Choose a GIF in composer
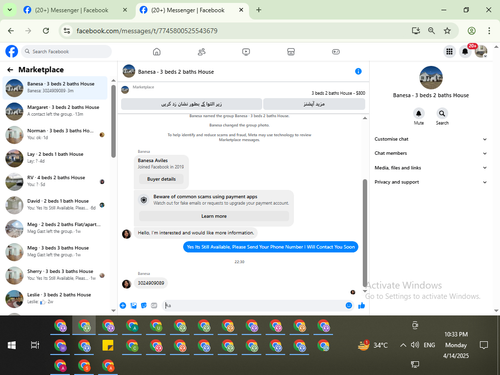The width and height of the screenshot is (500, 375). (x=154, y=305)
